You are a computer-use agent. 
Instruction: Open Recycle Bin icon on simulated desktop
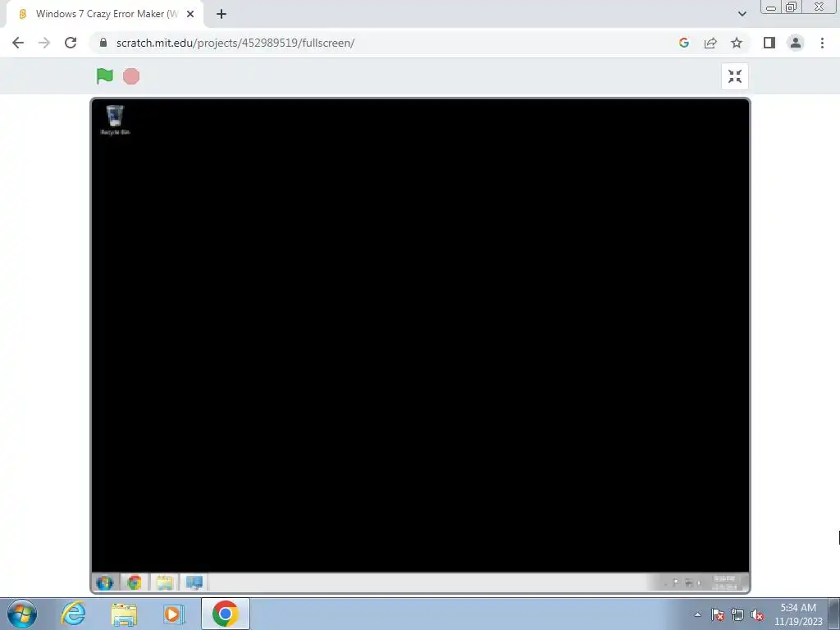pos(115,120)
